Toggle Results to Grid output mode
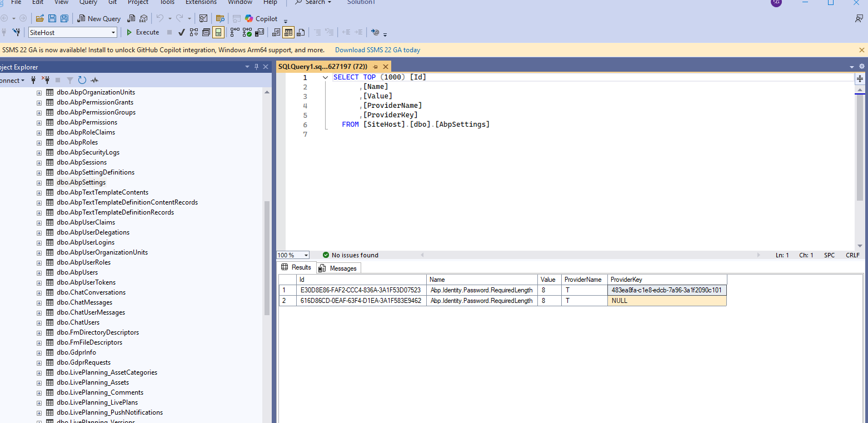The height and width of the screenshot is (423, 868). [288, 32]
